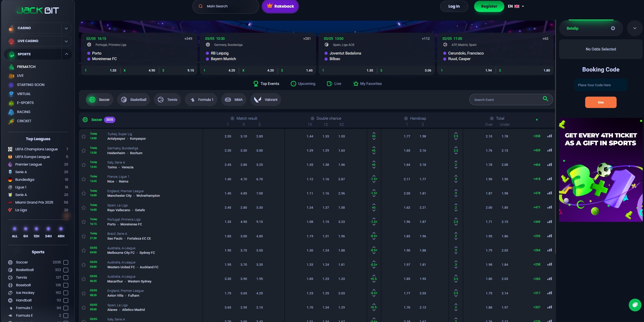Check the Soccer sport checkbox

[66, 262]
